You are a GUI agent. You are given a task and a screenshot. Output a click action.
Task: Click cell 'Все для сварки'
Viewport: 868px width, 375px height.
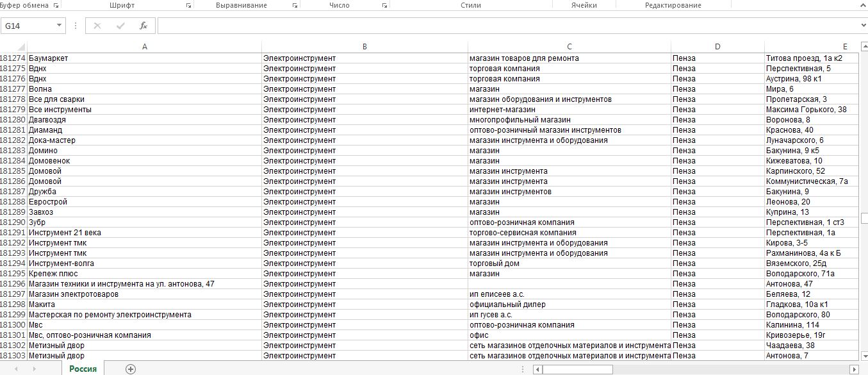[x=144, y=99]
